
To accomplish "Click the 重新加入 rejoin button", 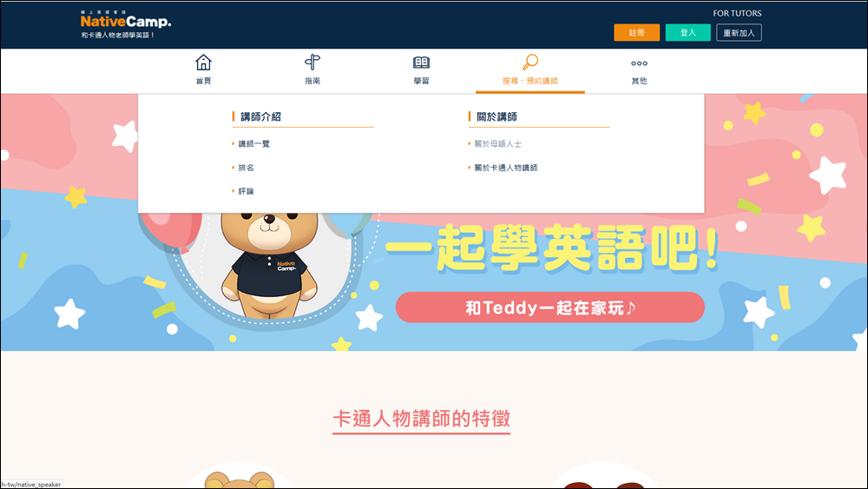I will (739, 33).
